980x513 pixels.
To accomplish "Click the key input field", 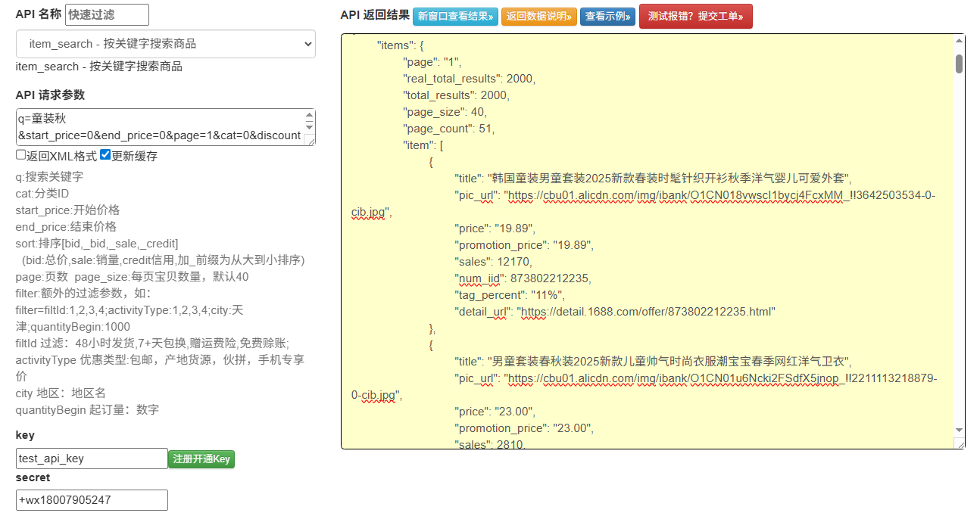I will click(92, 459).
